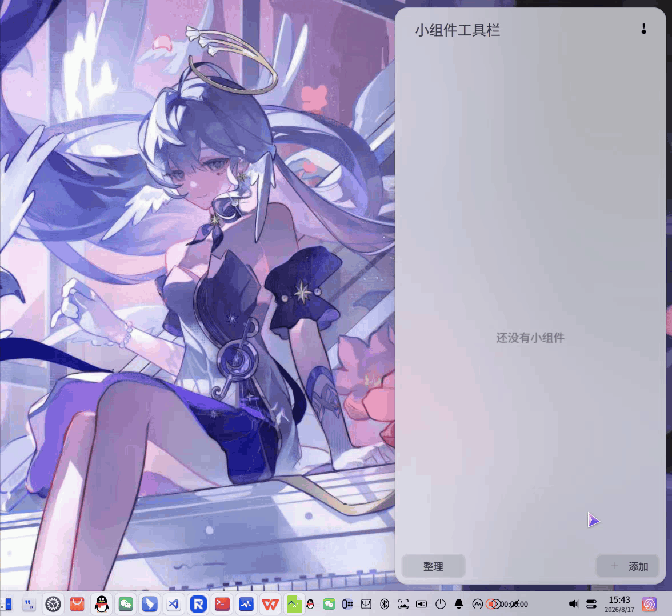Open the System Monitor dock icon

point(246,604)
